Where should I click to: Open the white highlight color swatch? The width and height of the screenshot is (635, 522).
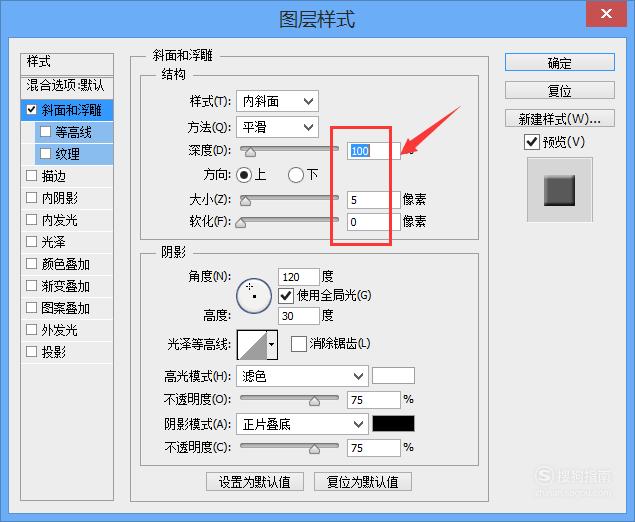tap(393, 375)
